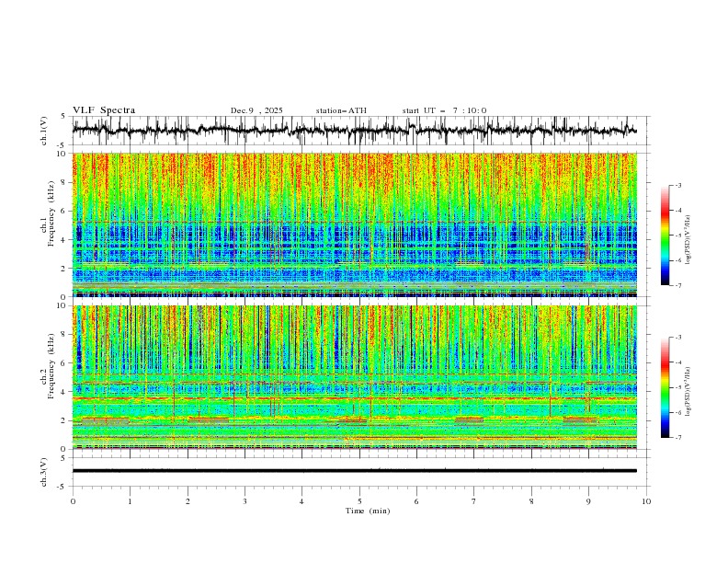Click time axis tick label "7"

coord(474,501)
